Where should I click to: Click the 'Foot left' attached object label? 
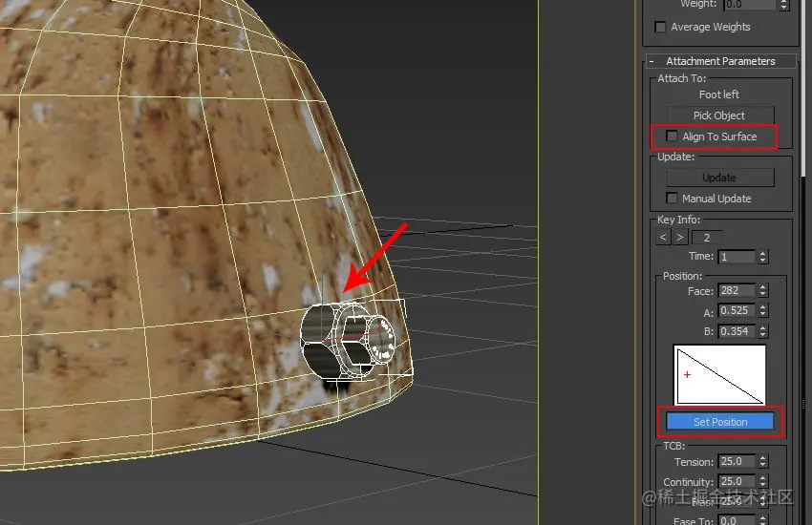click(x=718, y=94)
